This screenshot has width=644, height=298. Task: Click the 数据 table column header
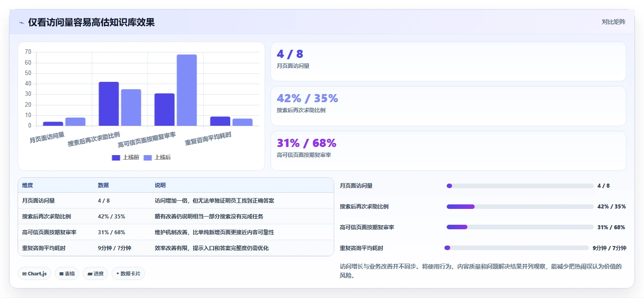coord(103,185)
